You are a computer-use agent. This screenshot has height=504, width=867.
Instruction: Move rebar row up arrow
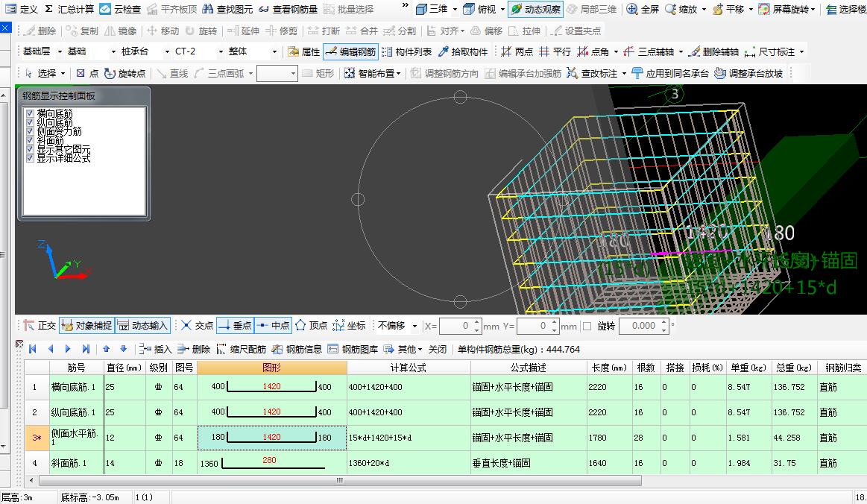pos(106,349)
